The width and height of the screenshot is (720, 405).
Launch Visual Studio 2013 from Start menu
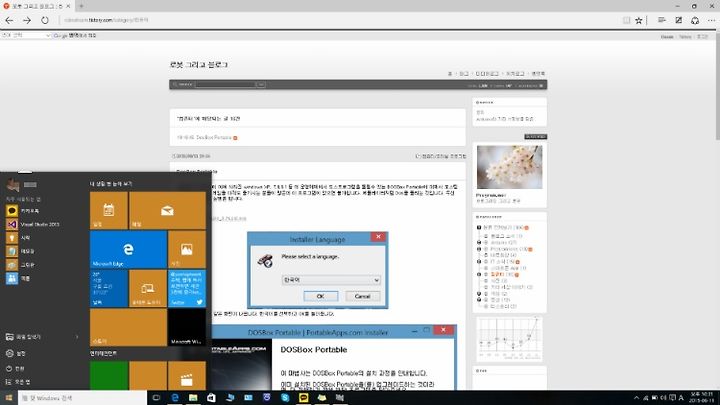tap(32, 224)
